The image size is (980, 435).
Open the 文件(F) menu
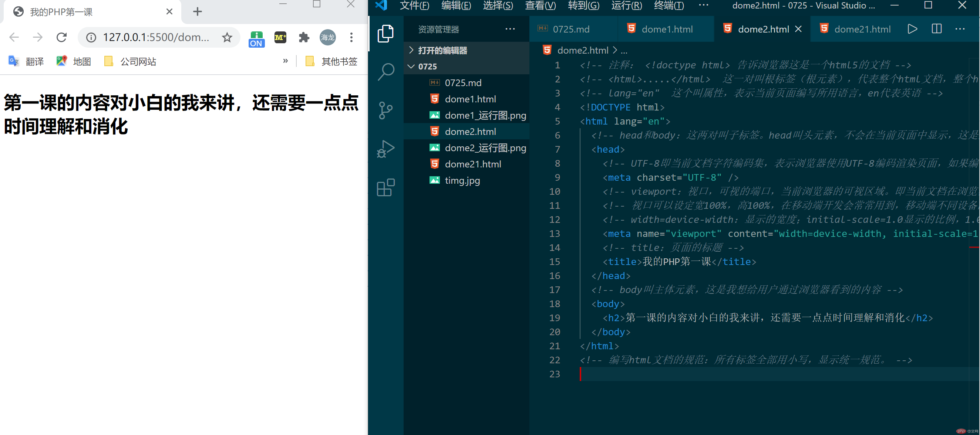(414, 5)
